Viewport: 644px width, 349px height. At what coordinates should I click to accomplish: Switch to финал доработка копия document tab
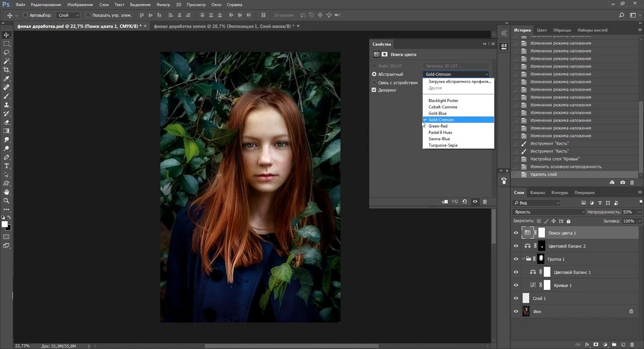pyautogui.click(x=224, y=26)
